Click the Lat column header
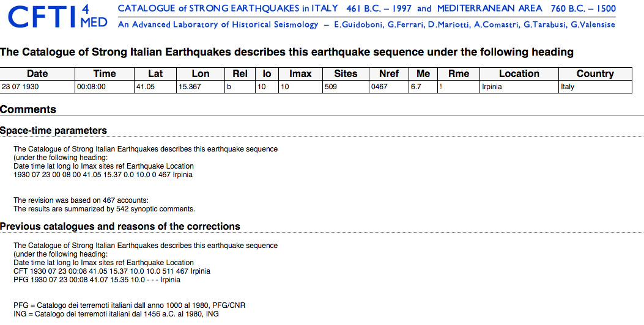Image resolution: width=644 pixels, height=325 pixels. [155, 73]
